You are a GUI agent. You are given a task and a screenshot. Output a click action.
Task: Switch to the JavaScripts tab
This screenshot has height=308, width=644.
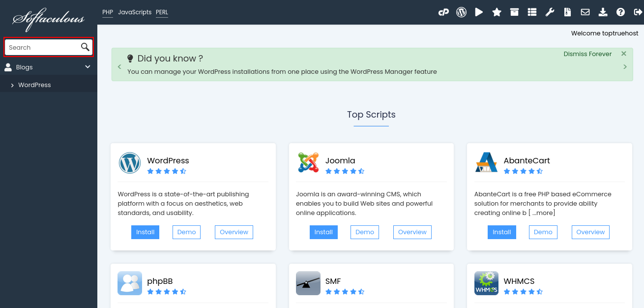[135, 12]
